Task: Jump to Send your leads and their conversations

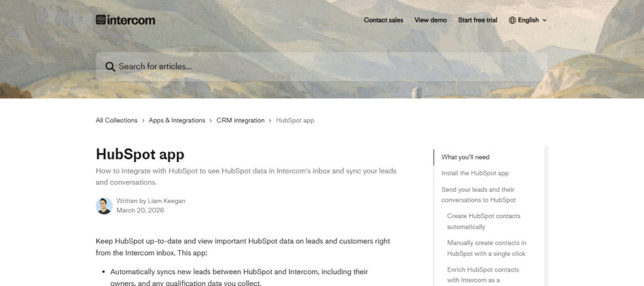Action: point(479,195)
